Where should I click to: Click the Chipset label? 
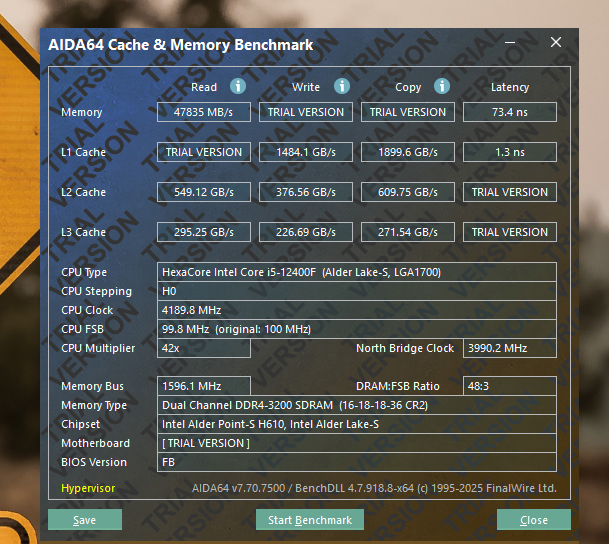tap(80, 424)
